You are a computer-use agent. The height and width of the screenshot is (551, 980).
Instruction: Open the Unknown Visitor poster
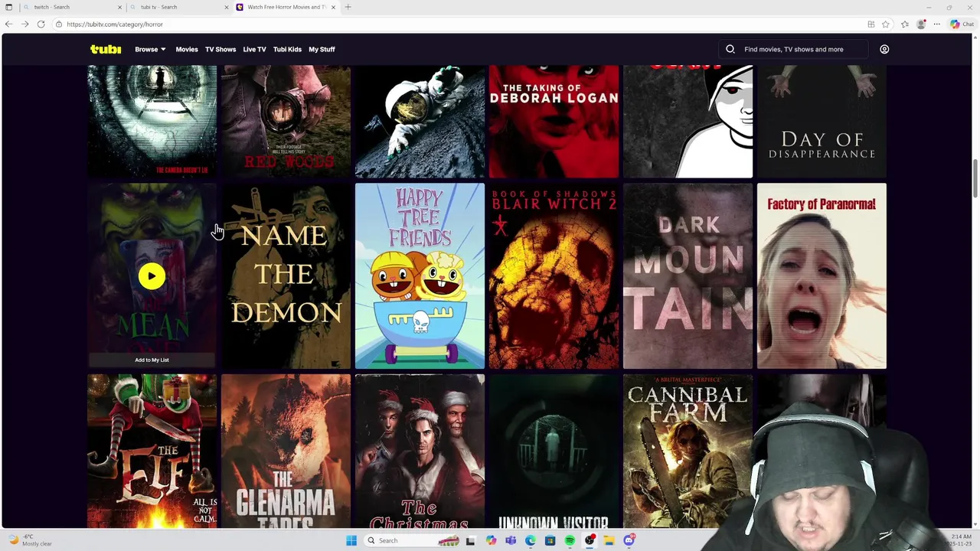coord(554,452)
